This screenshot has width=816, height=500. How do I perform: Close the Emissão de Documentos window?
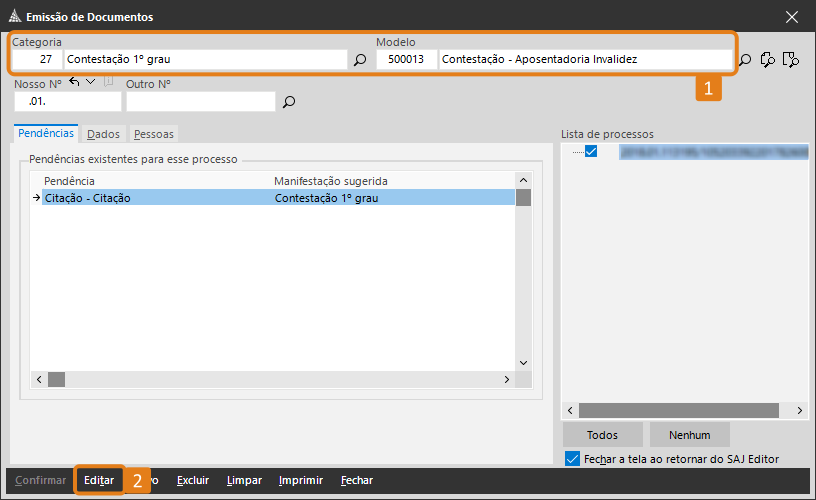point(792,16)
